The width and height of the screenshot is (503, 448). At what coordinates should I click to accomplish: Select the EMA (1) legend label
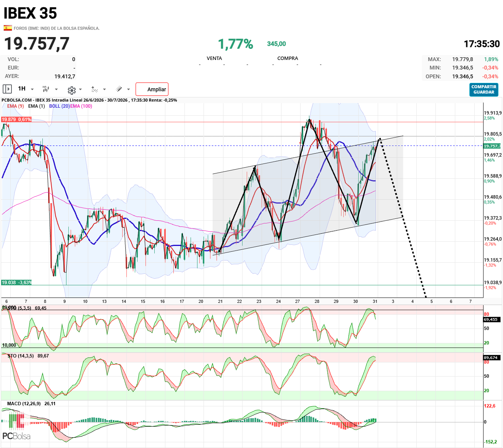[36, 106]
